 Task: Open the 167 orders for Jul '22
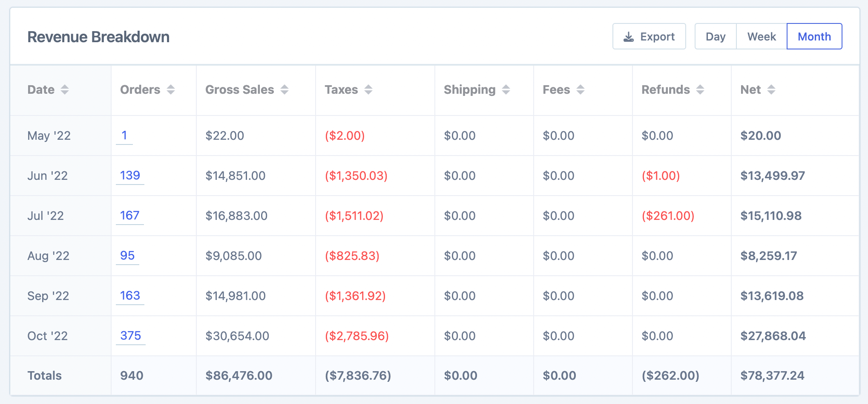click(129, 216)
